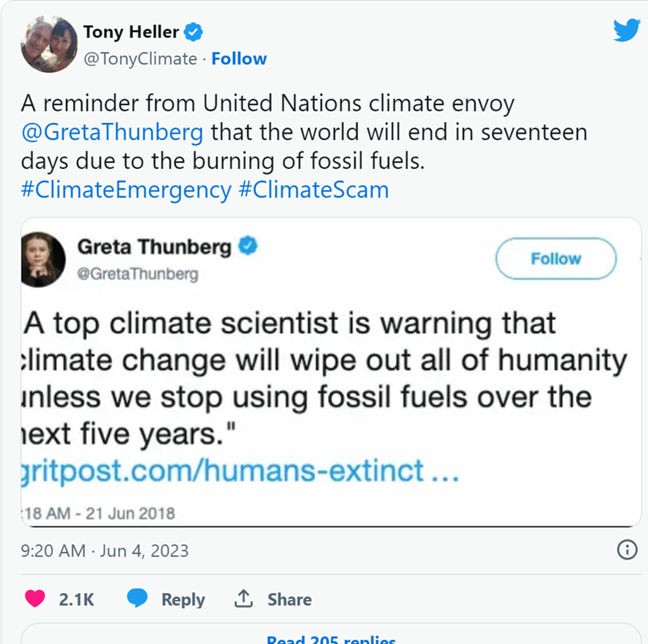Open the @GretaThunberg mention link
Viewport: 648px width, 644px height.
[112, 132]
